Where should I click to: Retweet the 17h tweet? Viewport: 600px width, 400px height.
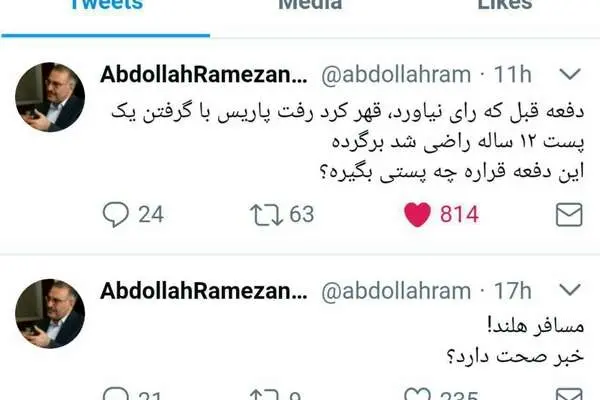tap(264, 395)
